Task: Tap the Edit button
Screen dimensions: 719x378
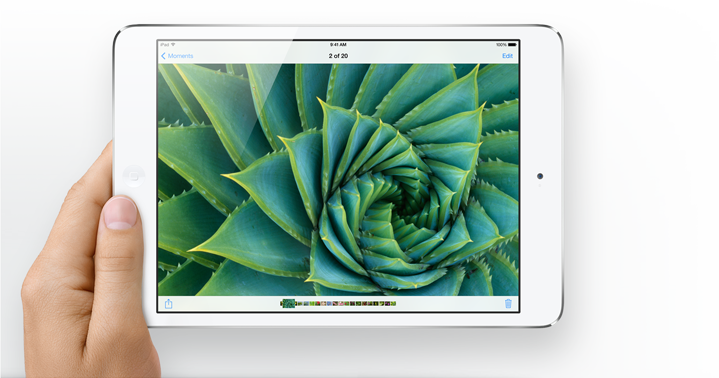Action: coord(508,56)
